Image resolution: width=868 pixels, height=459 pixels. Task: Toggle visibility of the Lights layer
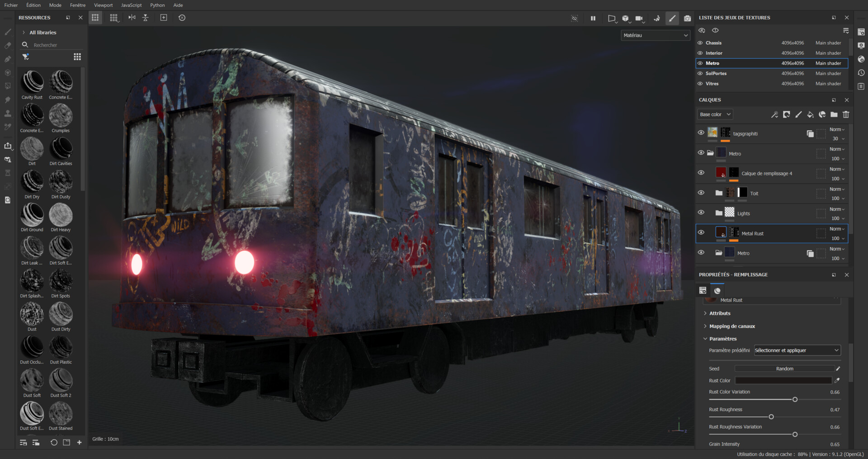point(701,212)
